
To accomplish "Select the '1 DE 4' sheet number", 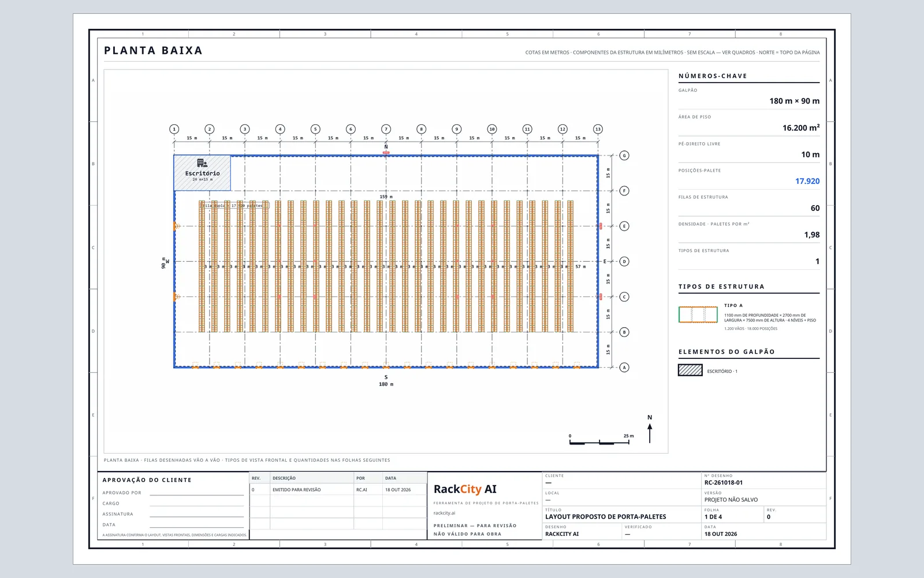I will pyautogui.click(x=713, y=517).
